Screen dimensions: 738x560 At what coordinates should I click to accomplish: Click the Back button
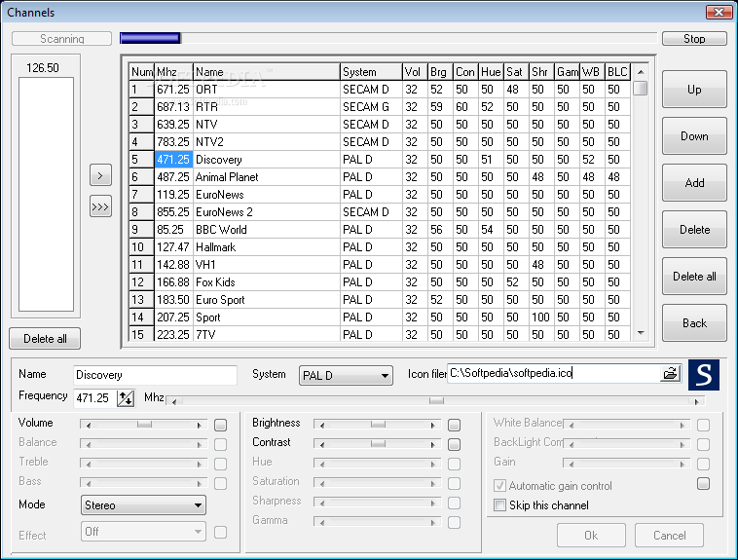click(694, 323)
